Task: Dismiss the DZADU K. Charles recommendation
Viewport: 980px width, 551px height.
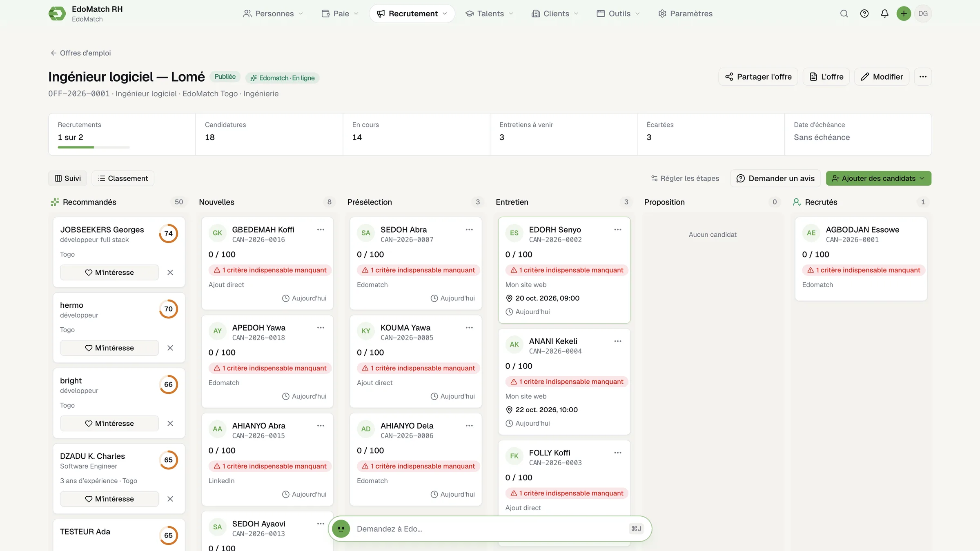Action: (170, 499)
